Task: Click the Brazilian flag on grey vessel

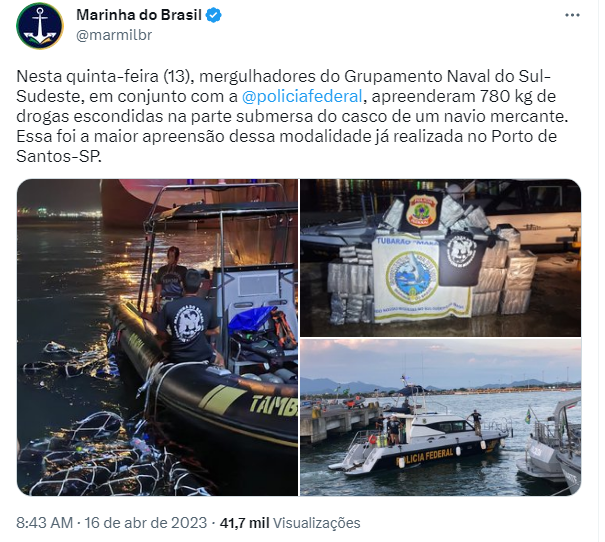Action: (x=527, y=417)
